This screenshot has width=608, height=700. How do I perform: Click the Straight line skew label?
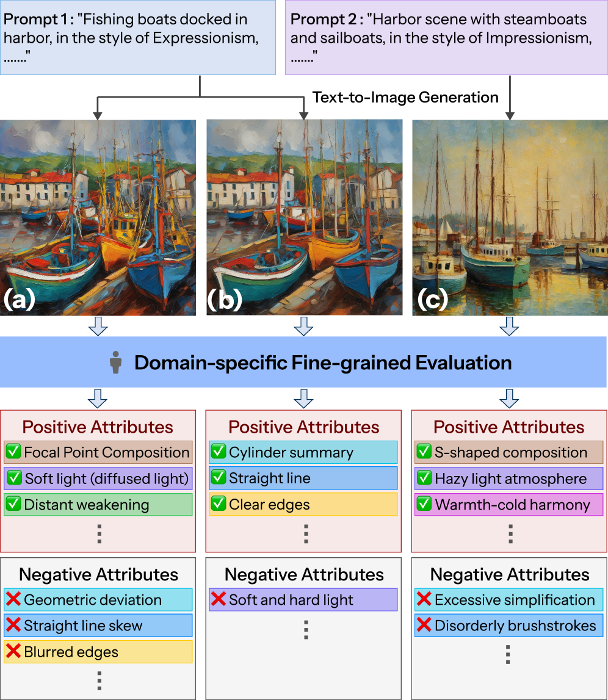click(83, 626)
